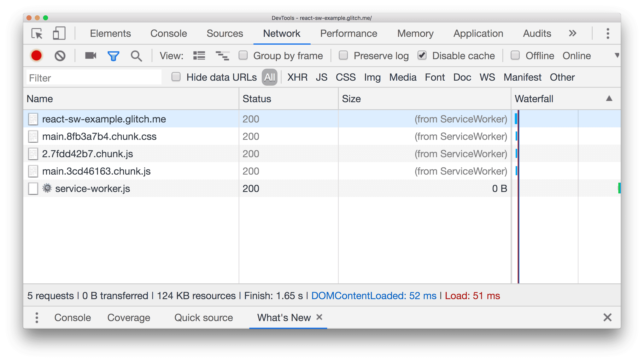Switch to the Application panel tab
Image resolution: width=644 pixels, height=362 pixels.
coord(478,33)
